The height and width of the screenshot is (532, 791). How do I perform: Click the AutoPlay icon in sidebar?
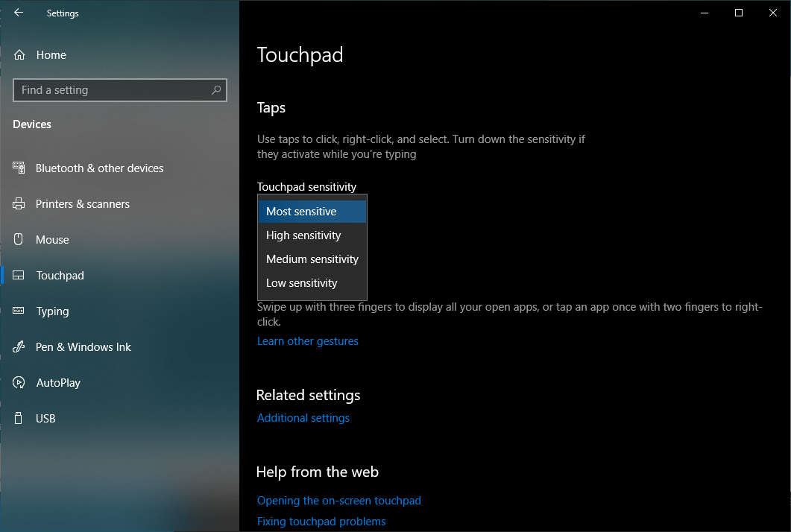19,383
